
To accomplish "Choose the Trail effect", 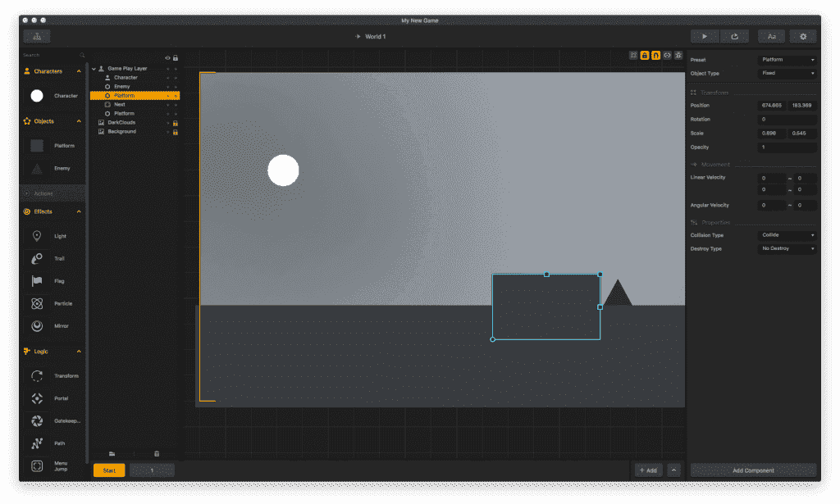I will pos(37,258).
